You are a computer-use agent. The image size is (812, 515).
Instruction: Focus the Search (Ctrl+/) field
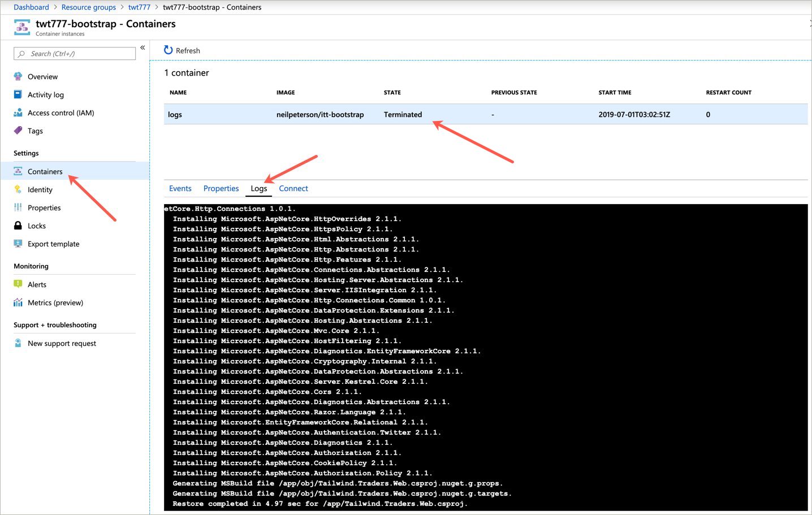pyautogui.click(x=75, y=54)
